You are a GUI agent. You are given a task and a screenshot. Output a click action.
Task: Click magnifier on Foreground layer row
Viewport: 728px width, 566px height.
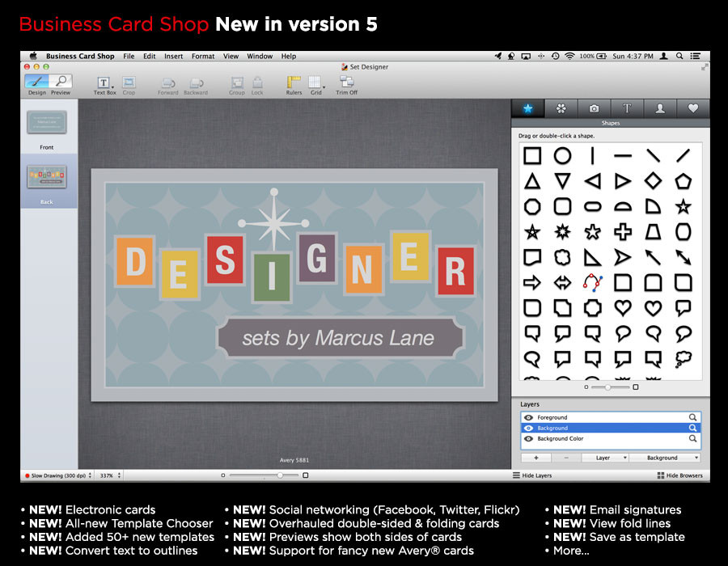[692, 417]
